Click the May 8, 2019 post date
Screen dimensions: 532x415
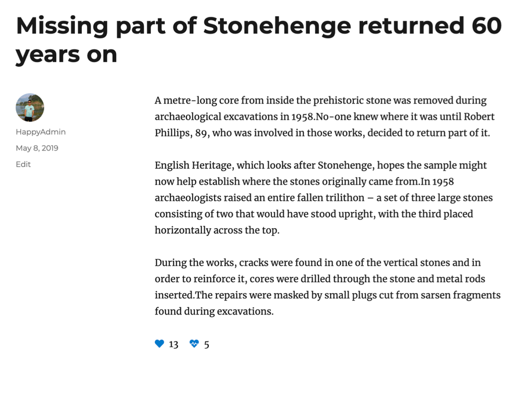point(37,148)
